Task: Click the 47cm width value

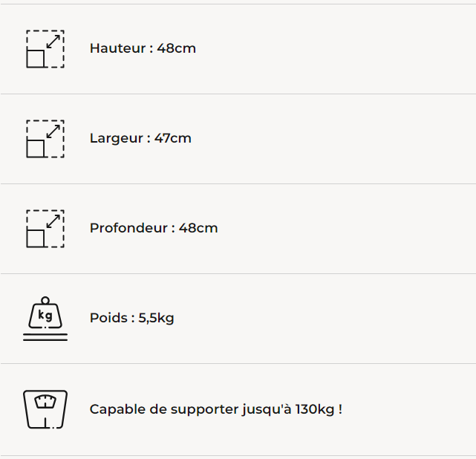Action: click(173, 138)
